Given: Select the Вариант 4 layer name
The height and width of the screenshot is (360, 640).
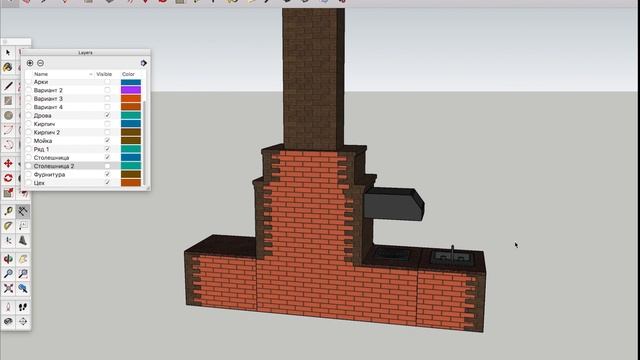Looking at the screenshot, I should 48,107.
